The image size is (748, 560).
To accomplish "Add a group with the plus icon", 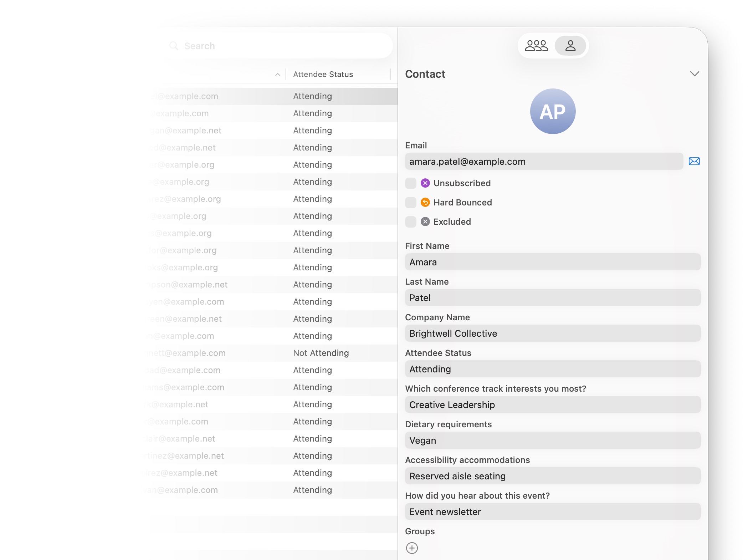I will pos(412,548).
